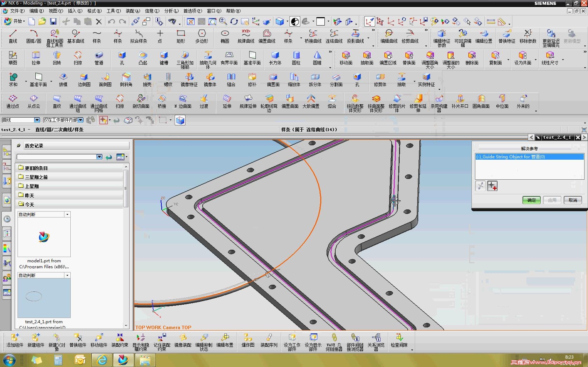Open the 分析 menu
The width and height of the screenshot is (588, 367).
171,11
